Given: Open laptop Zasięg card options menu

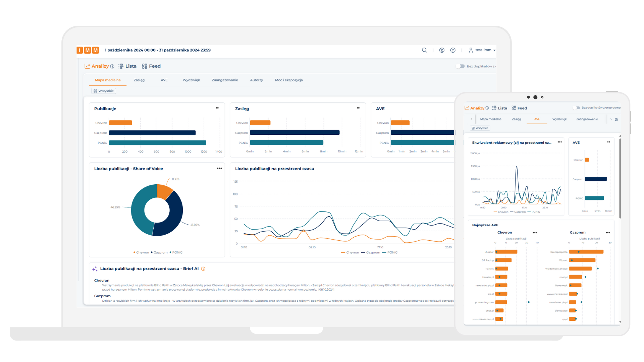Looking at the screenshot, I should tap(358, 108).
